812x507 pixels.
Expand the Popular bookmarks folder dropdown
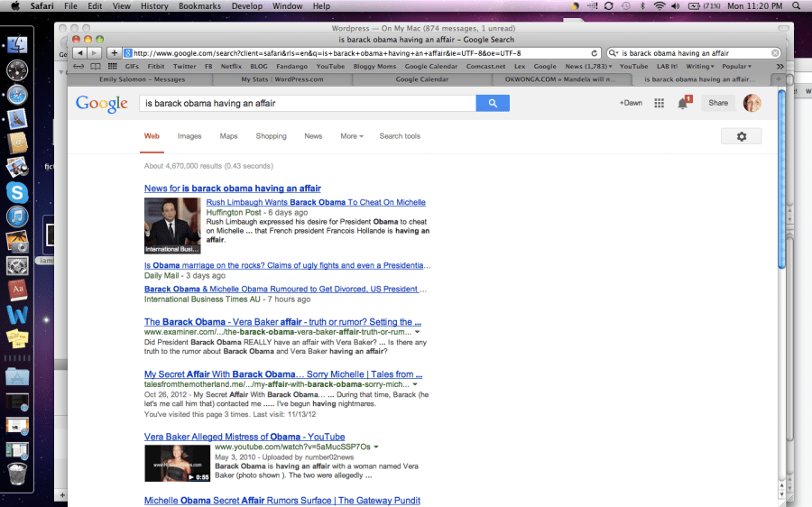736,66
